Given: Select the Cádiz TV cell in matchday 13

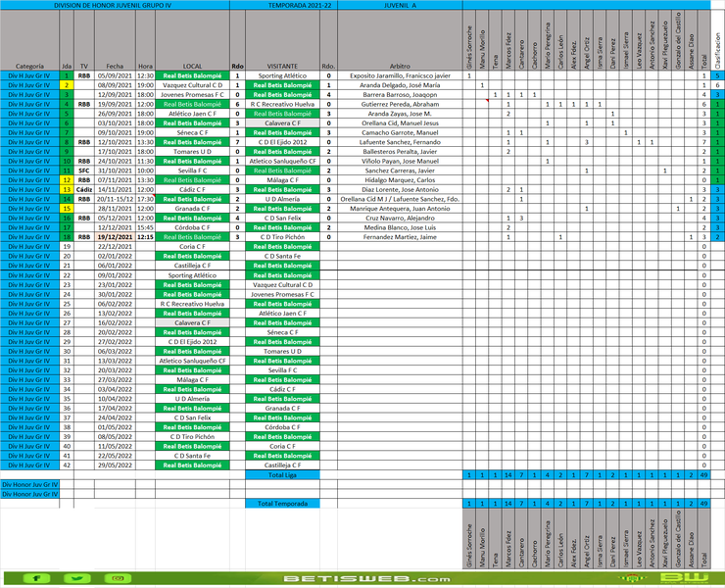Looking at the screenshot, I should [x=83, y=189].
